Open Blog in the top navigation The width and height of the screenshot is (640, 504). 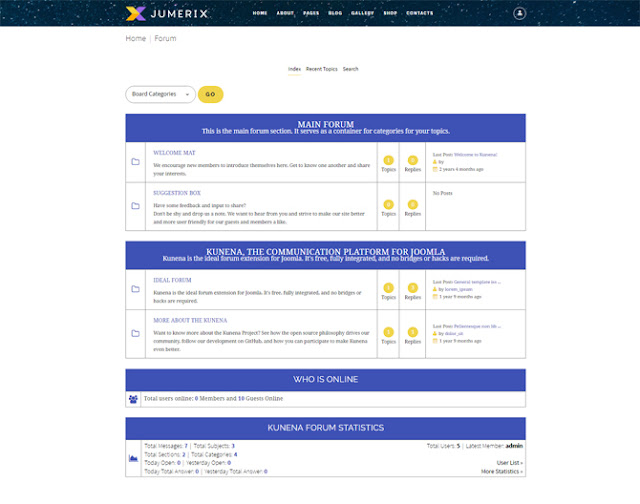[x=335, y=13]
